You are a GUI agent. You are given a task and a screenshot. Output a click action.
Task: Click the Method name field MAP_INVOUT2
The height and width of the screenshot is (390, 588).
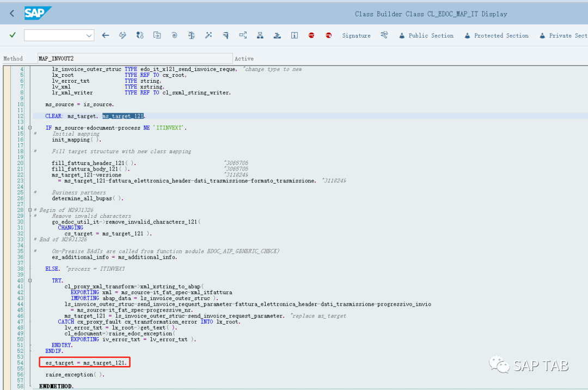pyautogui.click(x=135, y=58)
